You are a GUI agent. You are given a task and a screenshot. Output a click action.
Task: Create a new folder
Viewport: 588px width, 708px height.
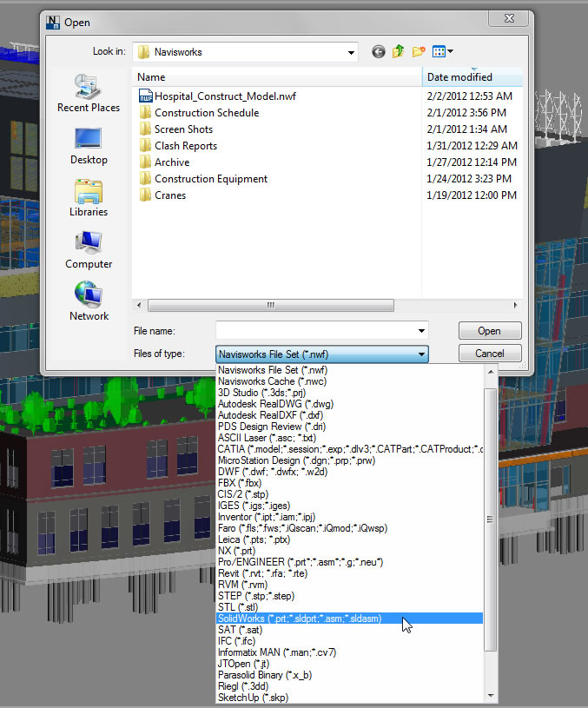pos(419,51)
